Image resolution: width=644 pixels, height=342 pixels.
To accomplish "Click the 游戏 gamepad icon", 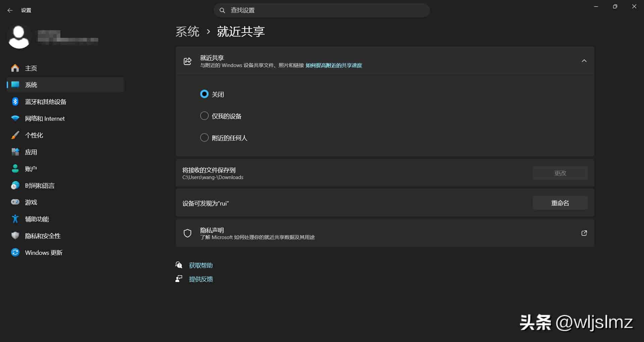I will pos(15,202).
